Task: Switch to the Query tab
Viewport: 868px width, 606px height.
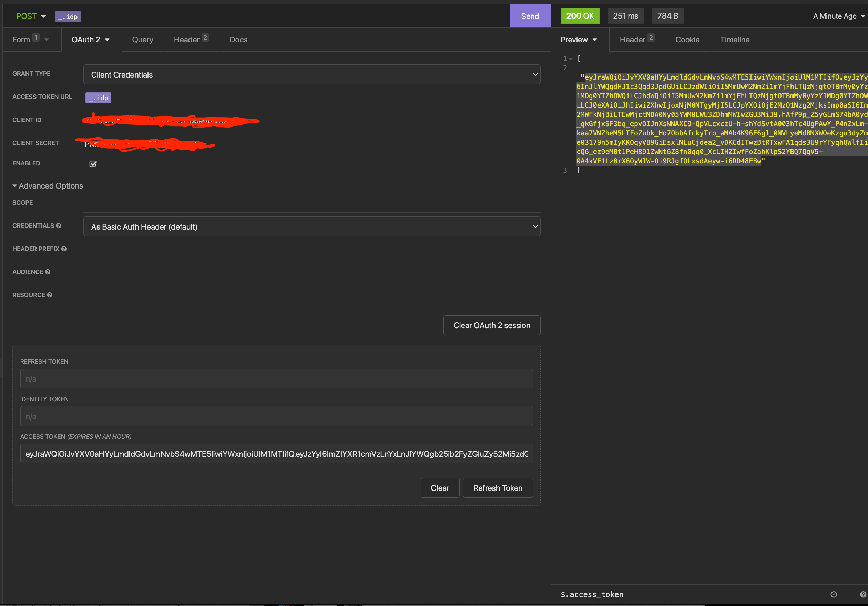Action: (142, 39)
